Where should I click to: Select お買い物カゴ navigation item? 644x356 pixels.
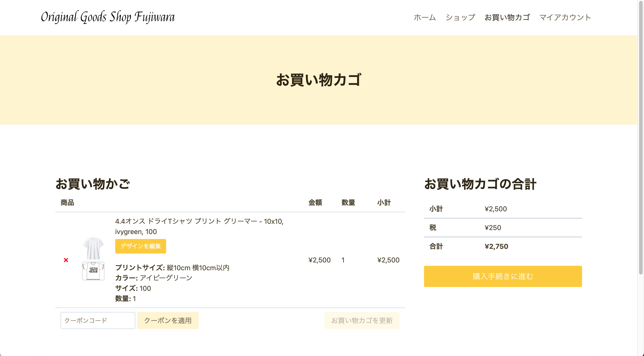[x=507, y=17]
